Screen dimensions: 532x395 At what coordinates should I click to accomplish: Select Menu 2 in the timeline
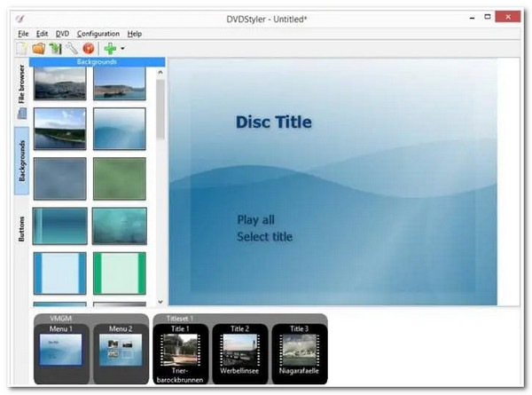tap(121, 353)
